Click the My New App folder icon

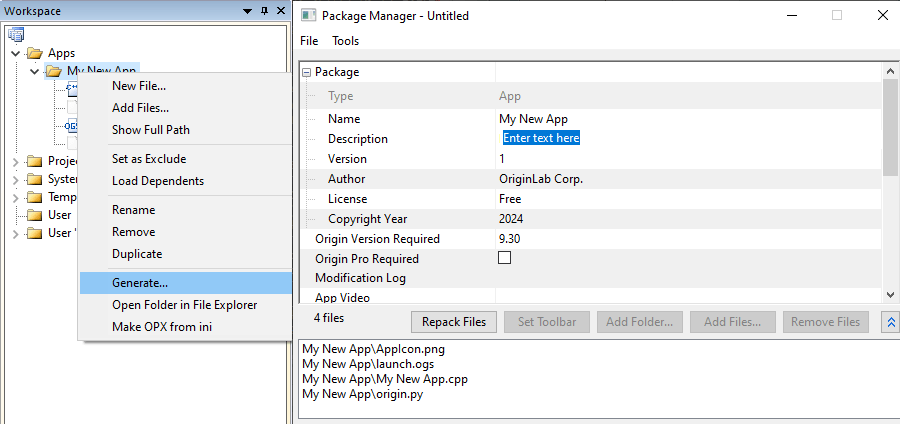click(53, 71)
